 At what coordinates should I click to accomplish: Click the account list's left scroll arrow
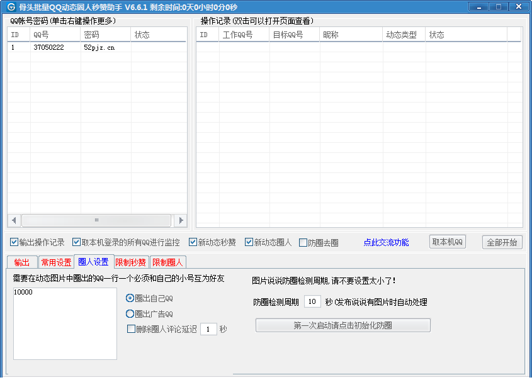(x=14, y=220)
